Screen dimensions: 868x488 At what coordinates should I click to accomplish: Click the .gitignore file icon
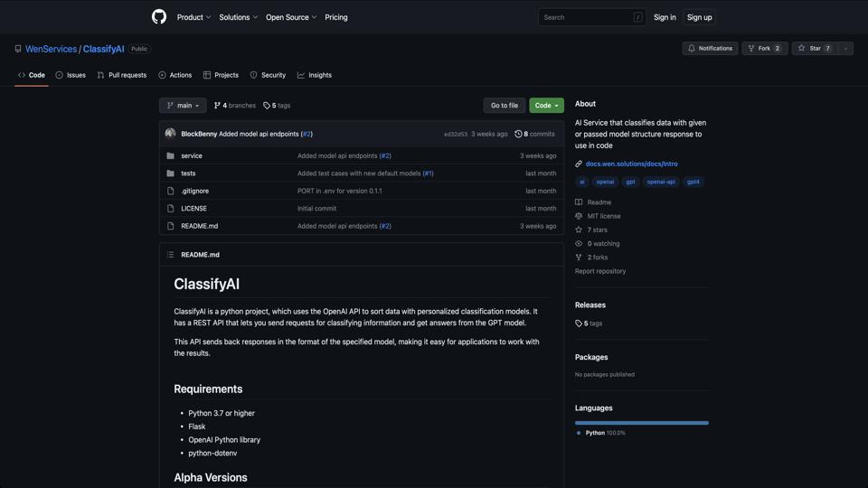tap(170, 191)
